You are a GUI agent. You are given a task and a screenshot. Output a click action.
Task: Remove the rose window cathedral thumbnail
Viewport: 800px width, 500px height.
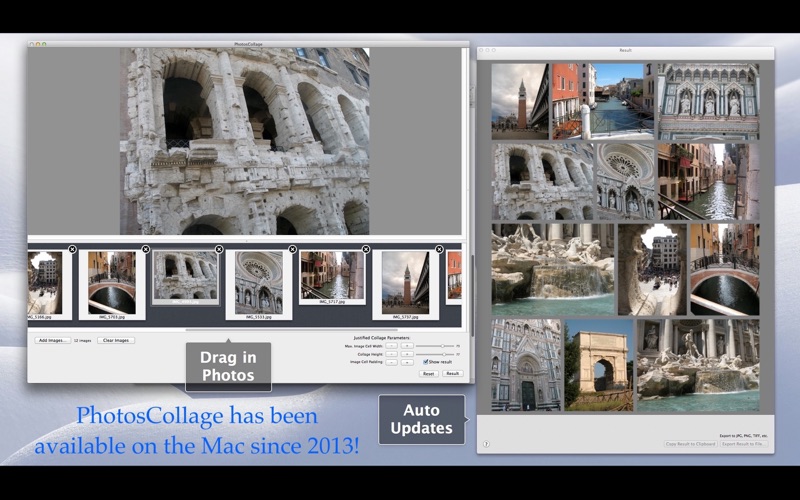[292, 249]
